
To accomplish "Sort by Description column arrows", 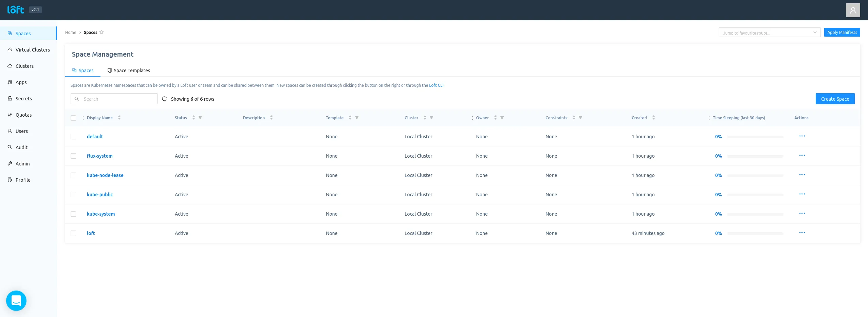I will (271, 118).
